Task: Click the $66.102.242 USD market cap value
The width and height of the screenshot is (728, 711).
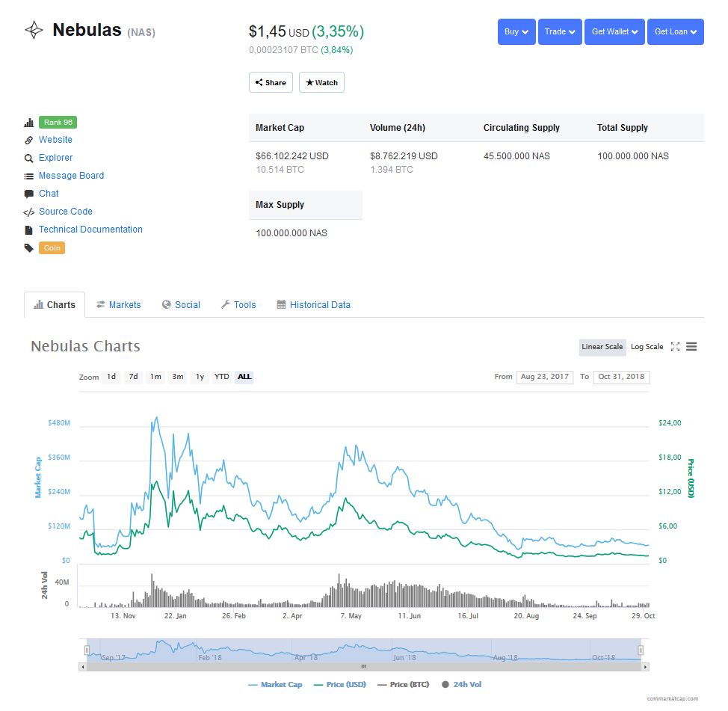Action: (x=292, y=156)
